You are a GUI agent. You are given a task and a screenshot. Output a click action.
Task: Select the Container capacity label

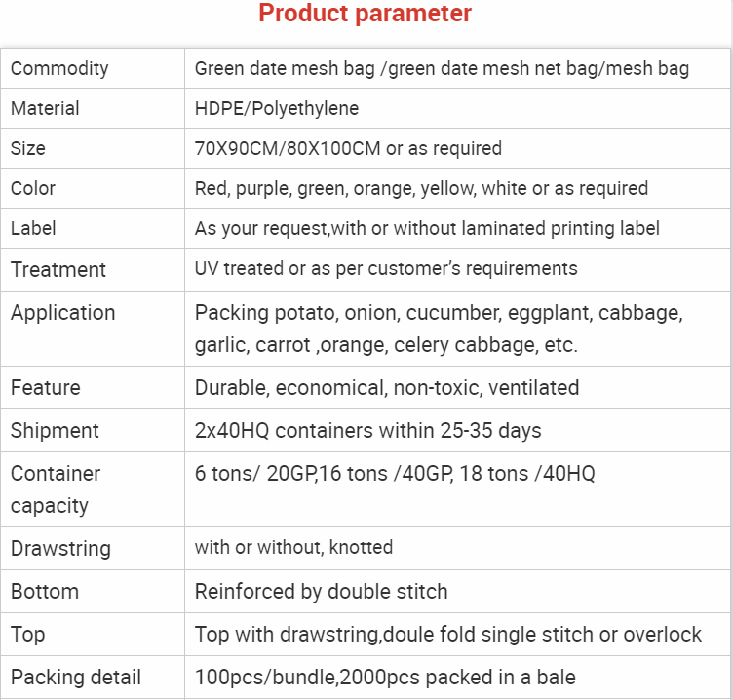coord(56,489)
